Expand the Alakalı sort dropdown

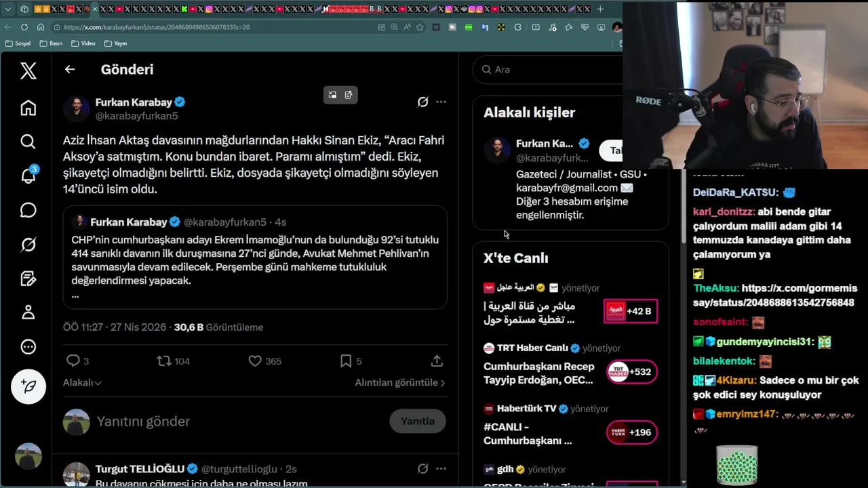pos(82,382)
